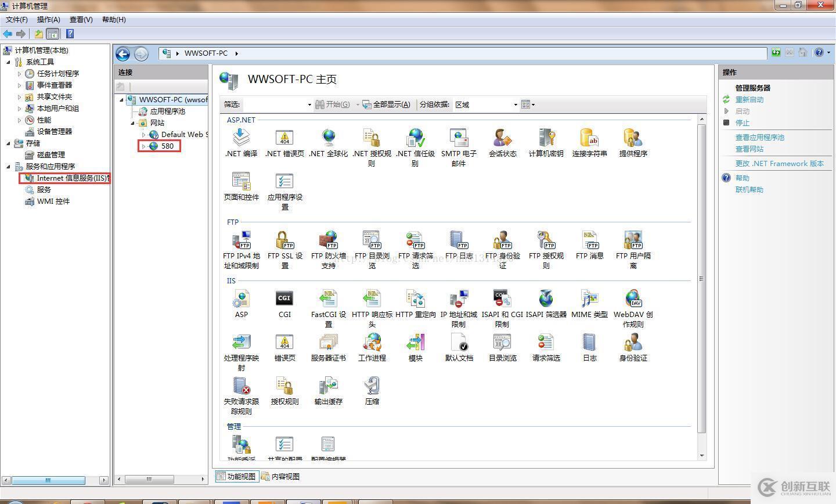
Task: Click 查看应用程序池 link
Action: [760, 138]
